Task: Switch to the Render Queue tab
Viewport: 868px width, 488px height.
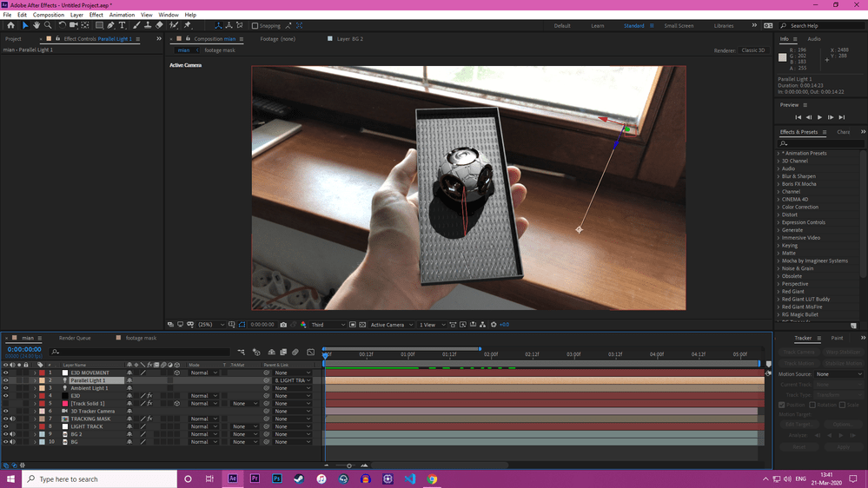Action: point(75,338)
